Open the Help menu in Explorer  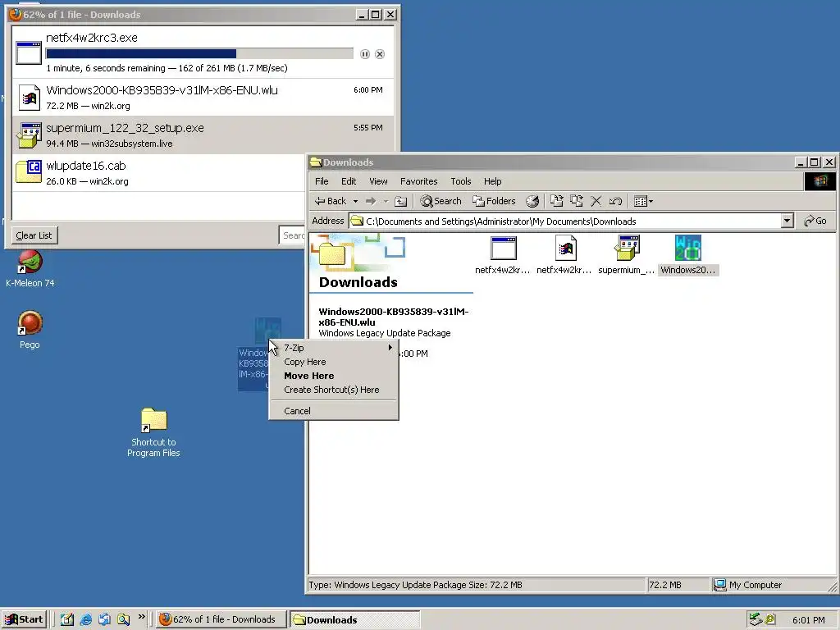(493, 181)
